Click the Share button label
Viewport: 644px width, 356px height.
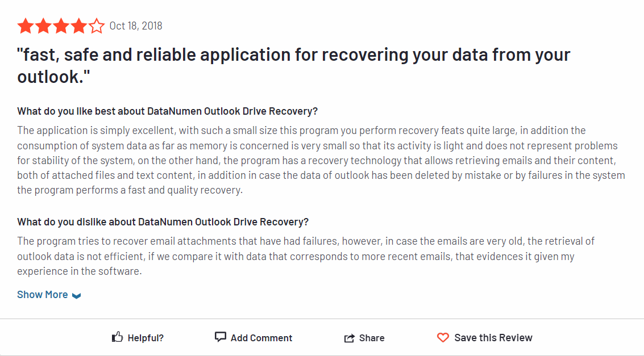click(372, 337)
